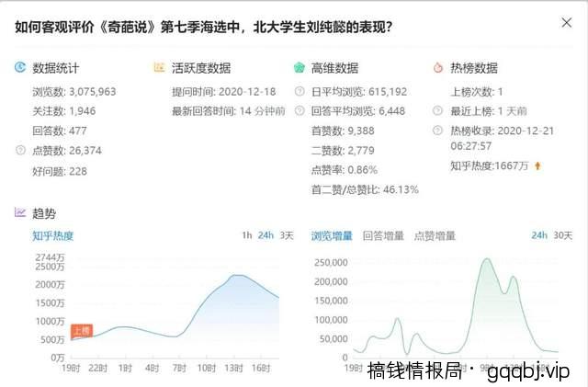Close the question statistics dialog
Screen dimensions: 588x387
(x=567, y=23)
